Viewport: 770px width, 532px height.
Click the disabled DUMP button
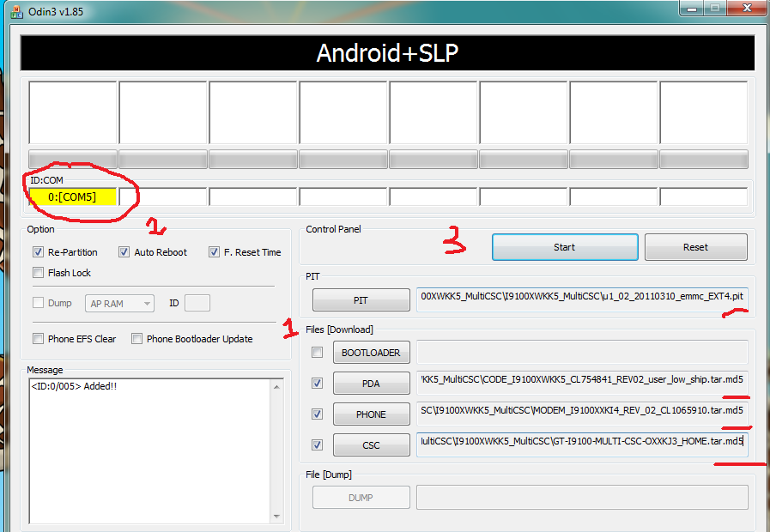[x=361, y=497]
